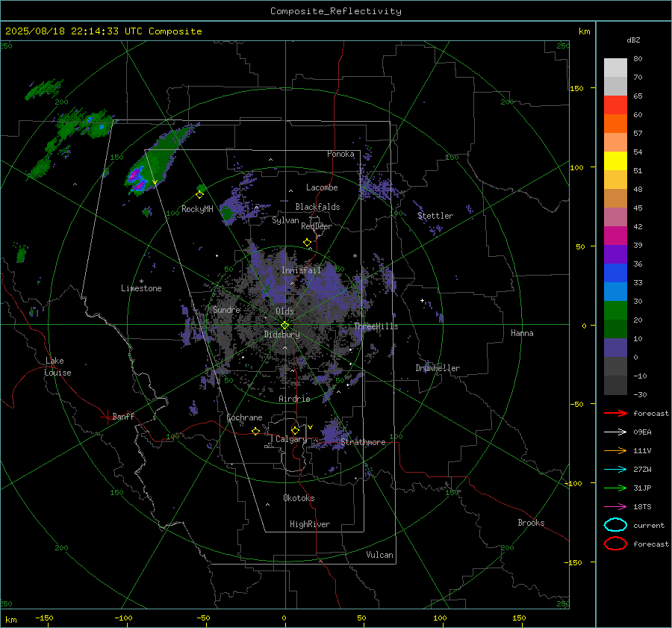Click the cyan current ellipse icon
This screenshot has height=628, width=672.
(x=615, y=525)
